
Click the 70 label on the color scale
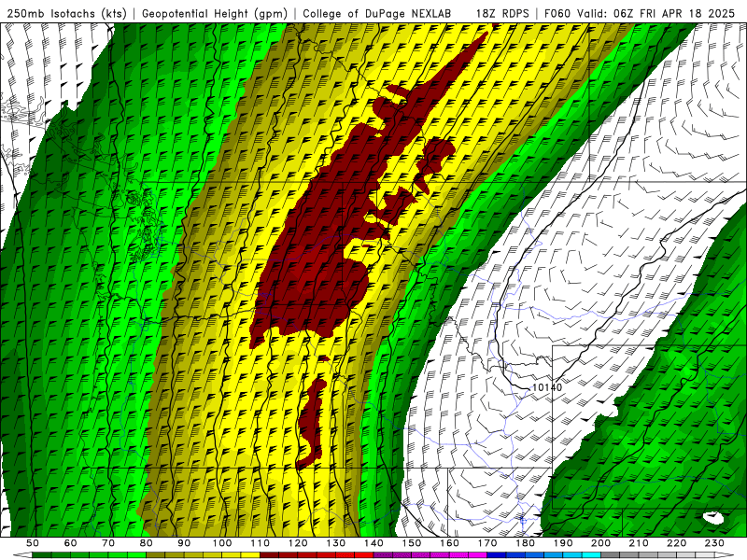[108, 543]
